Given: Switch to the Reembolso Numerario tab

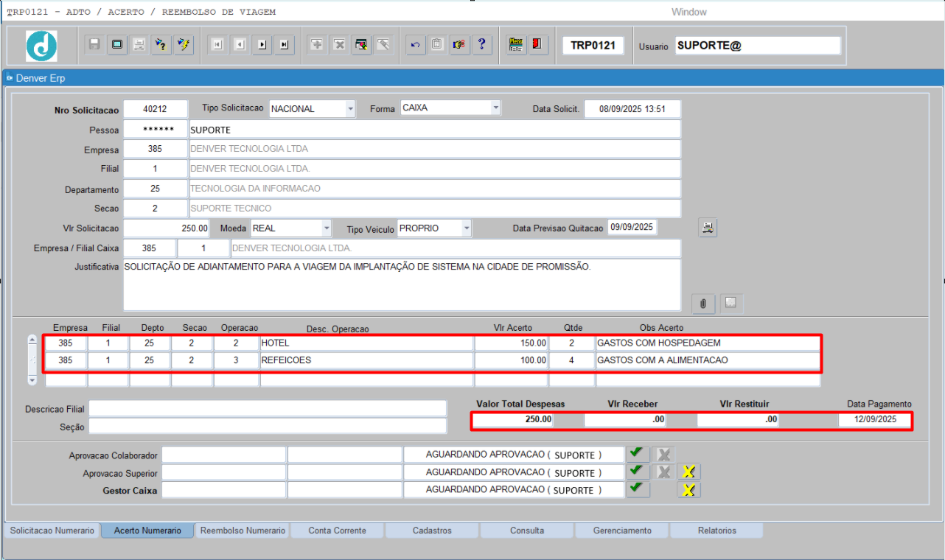Looking at the screenshot, I should coord(243,531).
